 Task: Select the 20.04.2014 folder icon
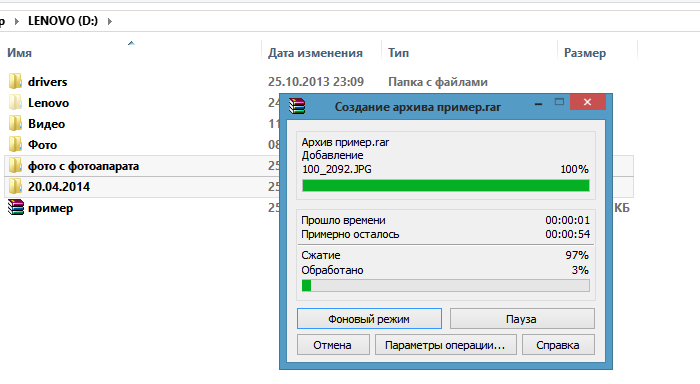coord(15,186)
